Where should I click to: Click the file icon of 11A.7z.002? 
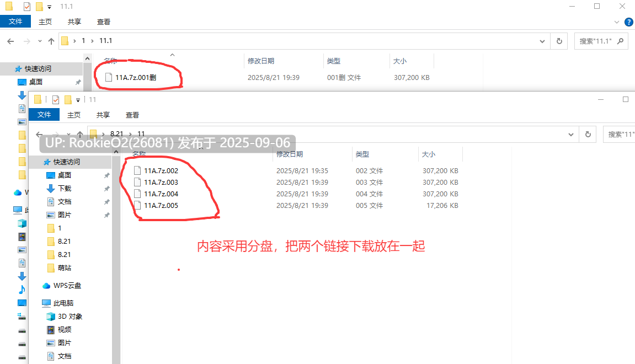137,171
